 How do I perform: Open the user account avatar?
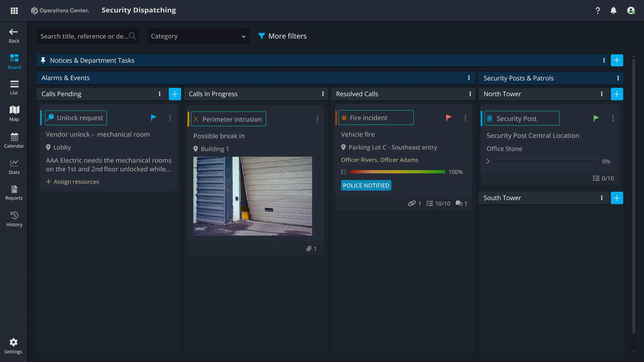point(631,10)
